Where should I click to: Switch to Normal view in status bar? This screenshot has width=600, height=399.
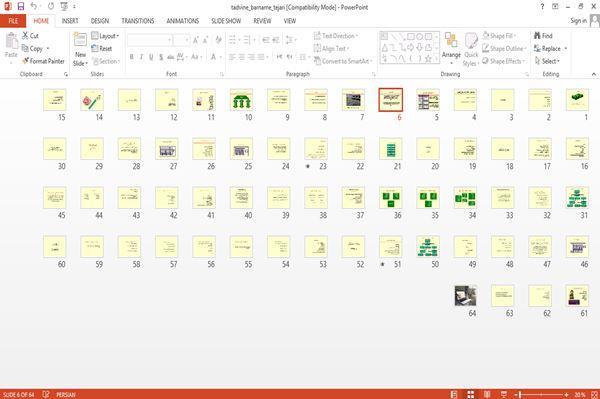pyautogui.click(x=454, y=394)
